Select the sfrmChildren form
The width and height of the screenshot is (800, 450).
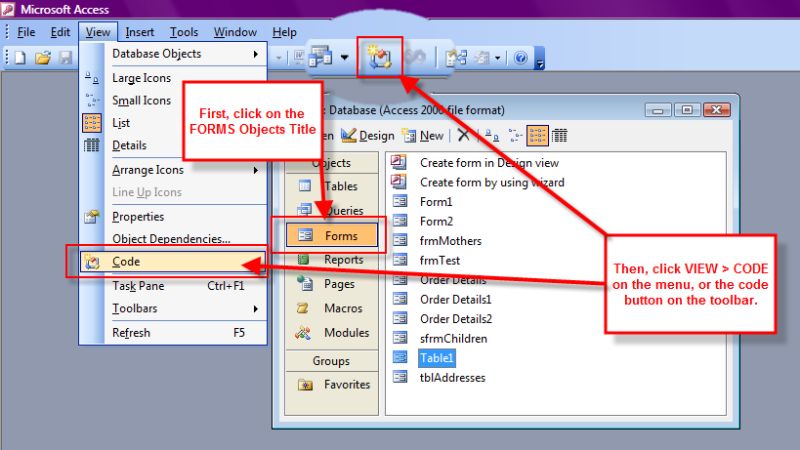tap(454, 339)
